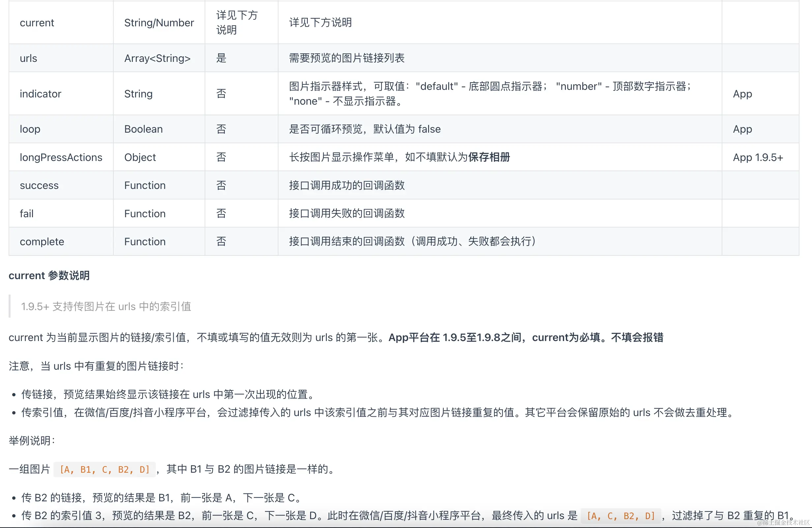
Task: Click the '举例说明' paragraph
Action: pyautogui.click(x=31, y=440)
